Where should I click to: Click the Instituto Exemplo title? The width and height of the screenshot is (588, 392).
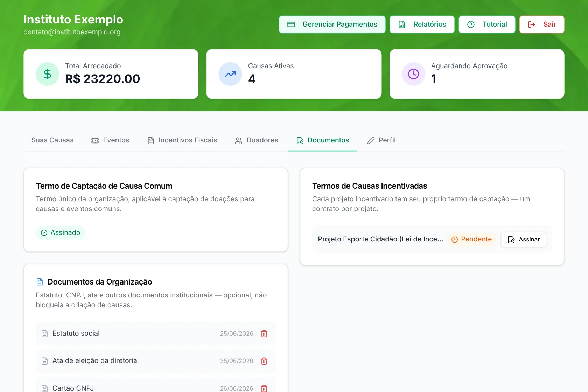[x=73, y=19]
